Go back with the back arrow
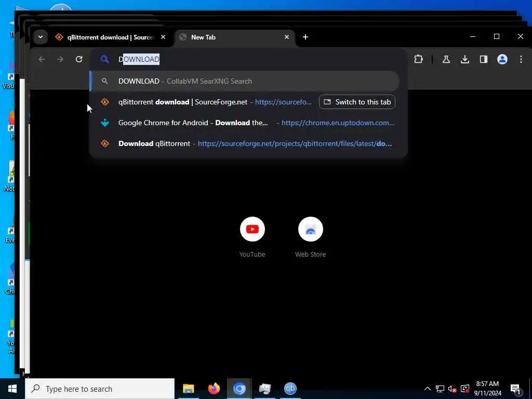This screenshot has width=532, height=399. click(42, 59)
